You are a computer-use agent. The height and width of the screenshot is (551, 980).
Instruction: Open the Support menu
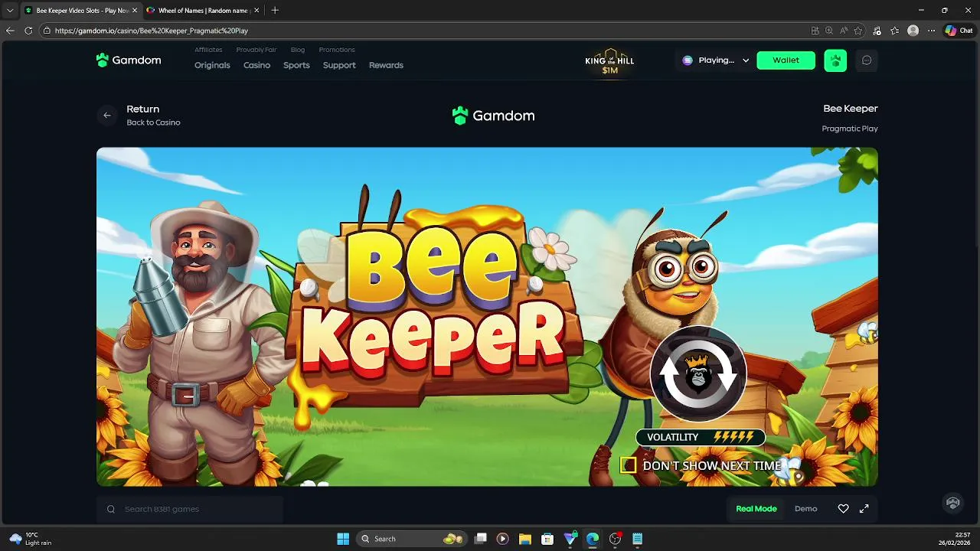pos(339,65)
